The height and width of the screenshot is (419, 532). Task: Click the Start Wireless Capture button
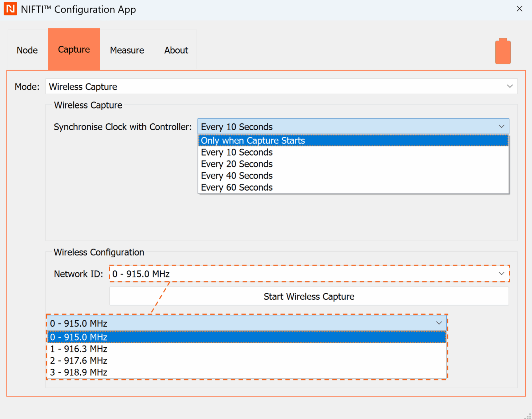click(x=309, y=296)
